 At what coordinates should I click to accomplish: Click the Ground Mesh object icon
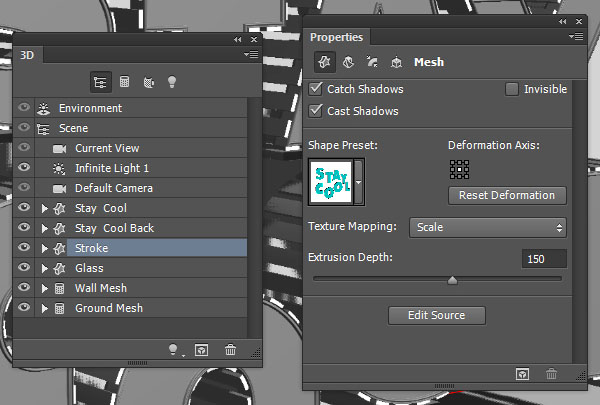coord(59,308)
